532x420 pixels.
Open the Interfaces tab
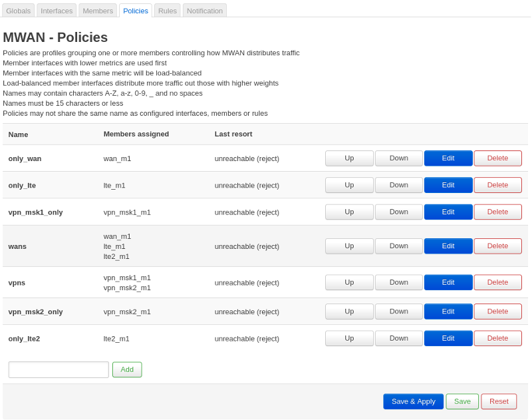click(57, 11)
